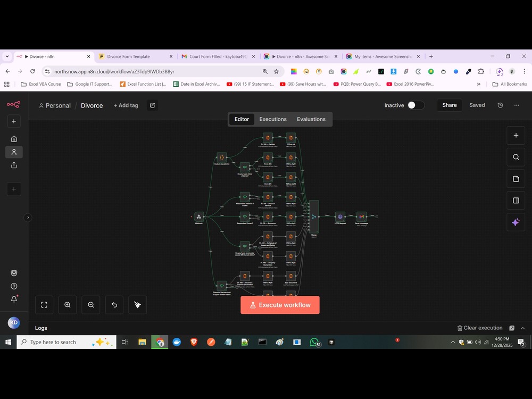Click the fit-to-view canvas button
This screenshot has height=399, width=532.
point(44,305)
